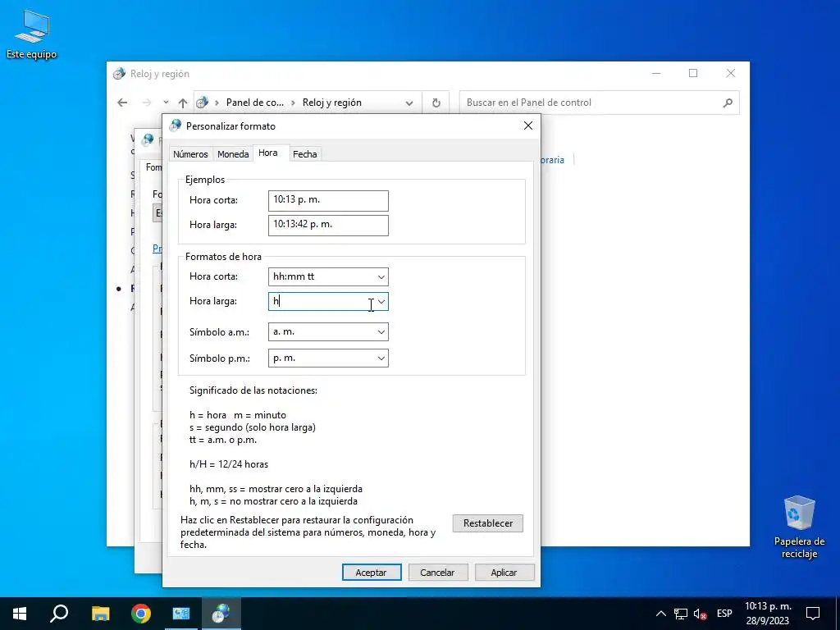Open Este equipo desktop icon
The height and width of the screenshot is (630, 840).
click(x=32, y=34)
